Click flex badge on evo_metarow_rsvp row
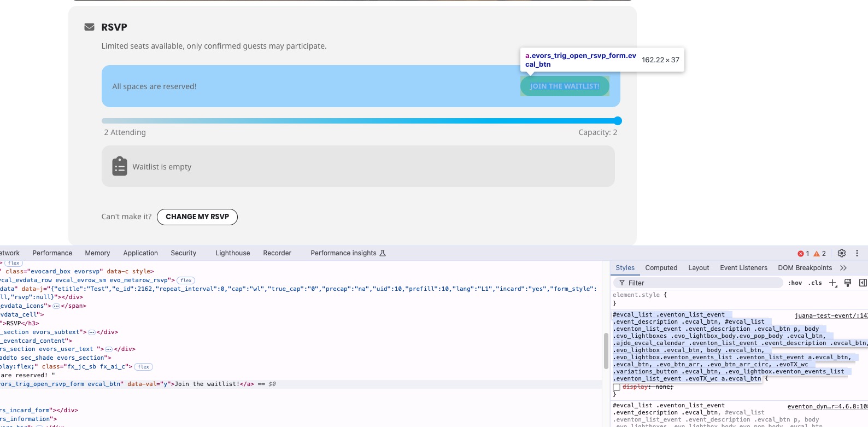 pyautogui.click(x=186, y=280)
